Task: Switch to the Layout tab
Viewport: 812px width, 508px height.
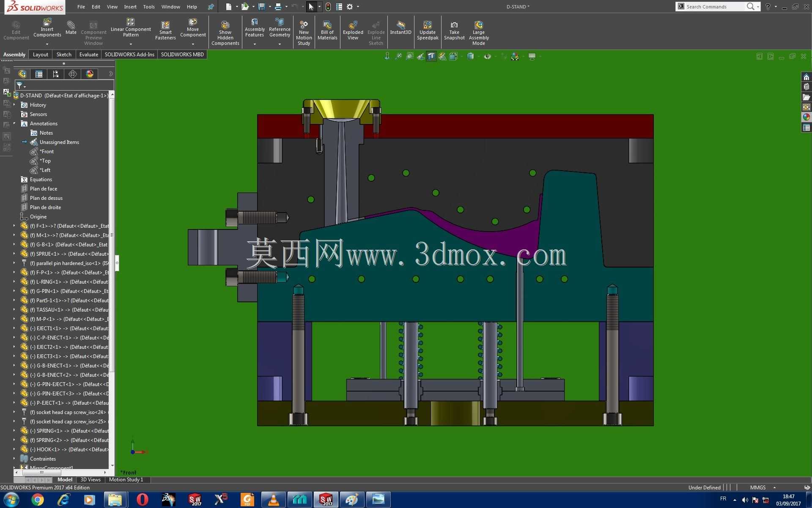Action: [x=41, y=55]
